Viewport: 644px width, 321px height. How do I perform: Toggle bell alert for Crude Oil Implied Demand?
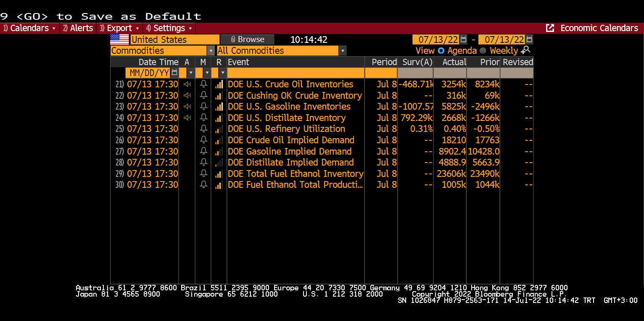click(203, 140)
